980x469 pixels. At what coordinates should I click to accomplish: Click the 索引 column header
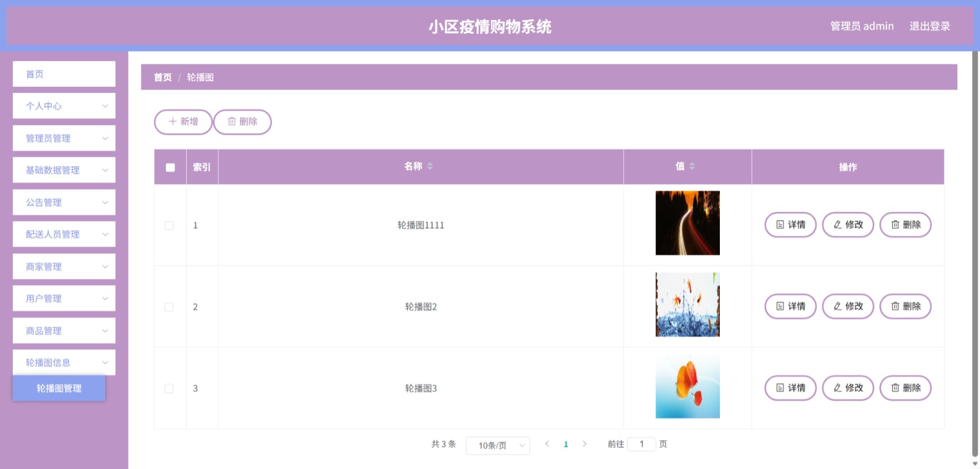pos(202,167)
